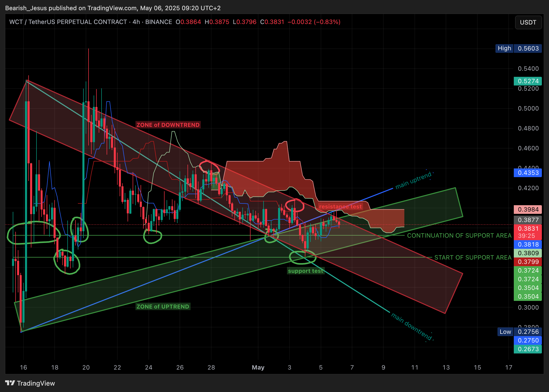Click the TradingView logo
This screenshot has width=549, height=392.
pos(30,383)
